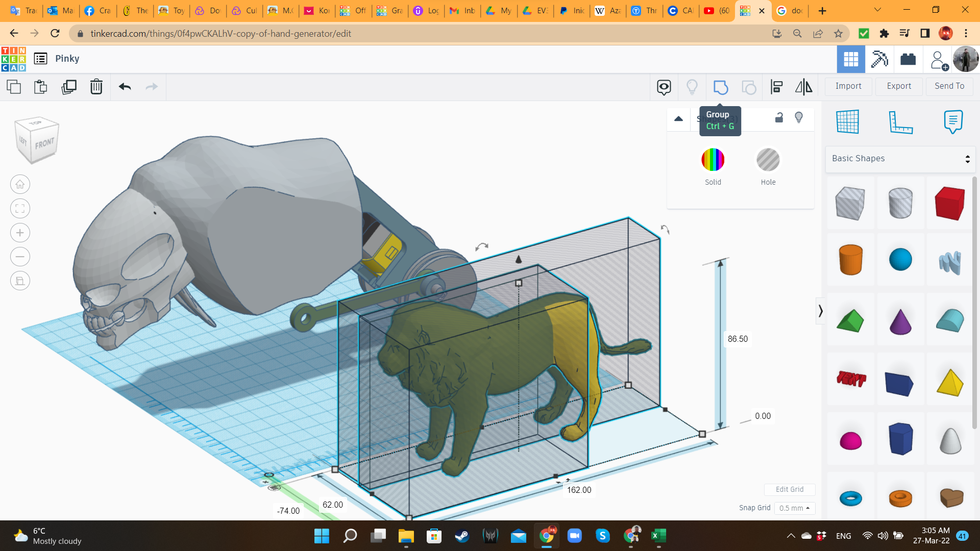Click the Duplicate and repeat icon

[x=68, y=87]
